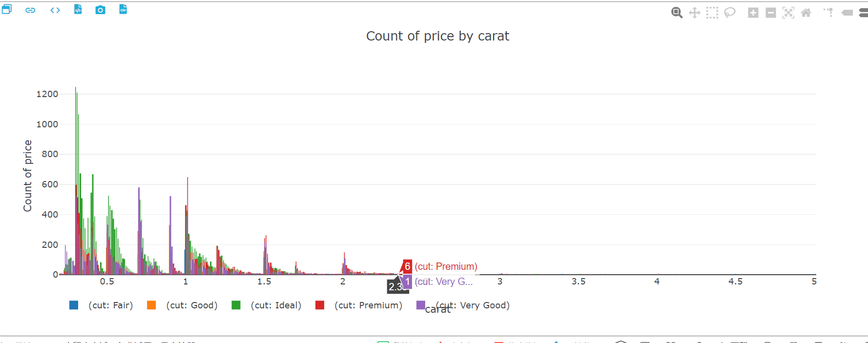Viewport: 868px width, 343px height.
Task: Click the Zoom in plus icon
Action: click(x=753, y=13)
